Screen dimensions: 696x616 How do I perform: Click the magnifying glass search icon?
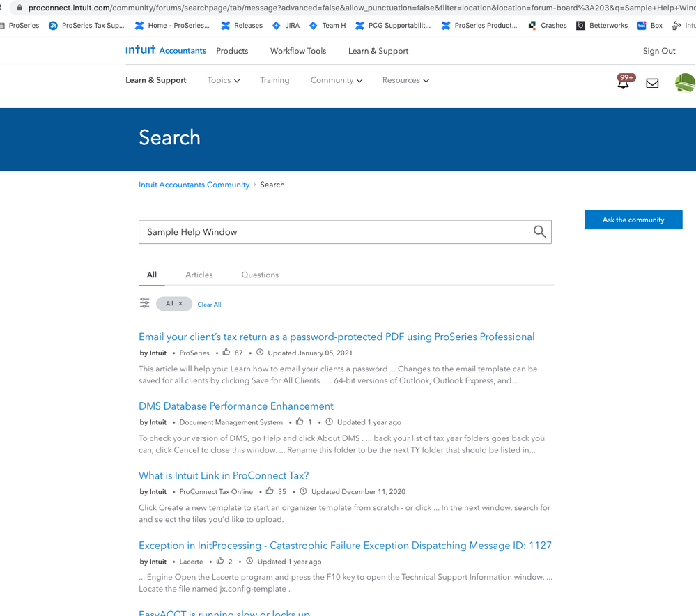coord(539,232)
